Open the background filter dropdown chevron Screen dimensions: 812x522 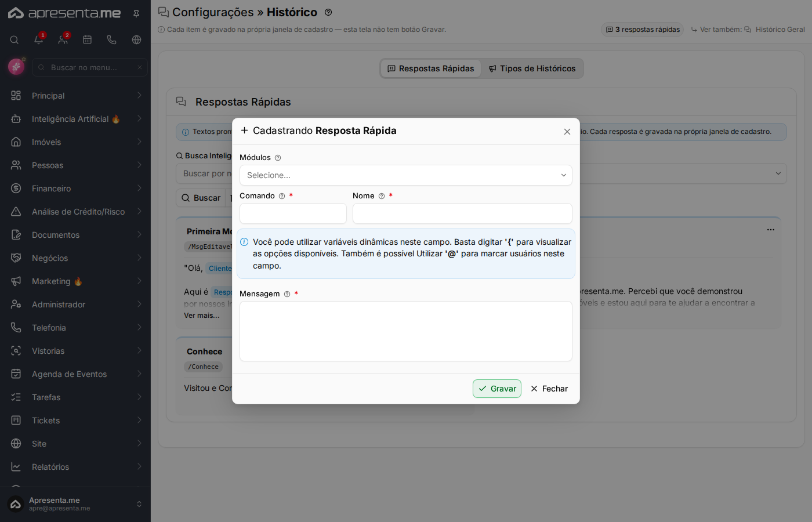pos(778,173)
